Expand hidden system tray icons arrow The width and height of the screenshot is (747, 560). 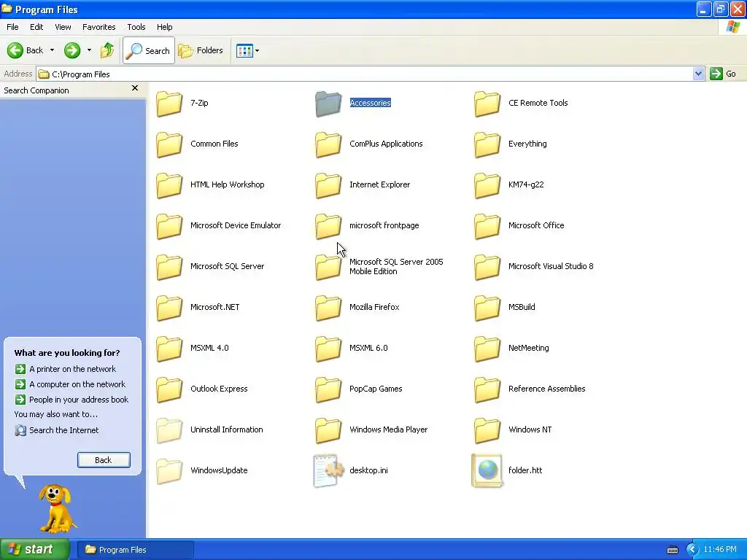[x=692, y=550]
